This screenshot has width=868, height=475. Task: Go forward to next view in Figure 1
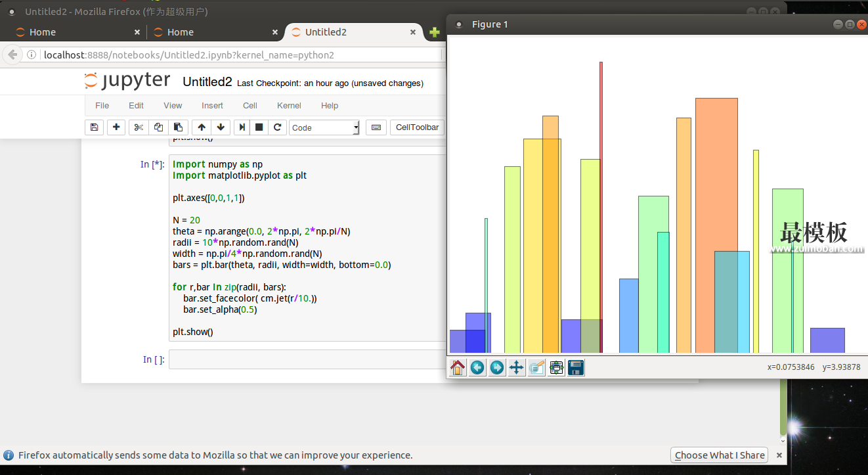pyautogui.click(x=497, y=367)
